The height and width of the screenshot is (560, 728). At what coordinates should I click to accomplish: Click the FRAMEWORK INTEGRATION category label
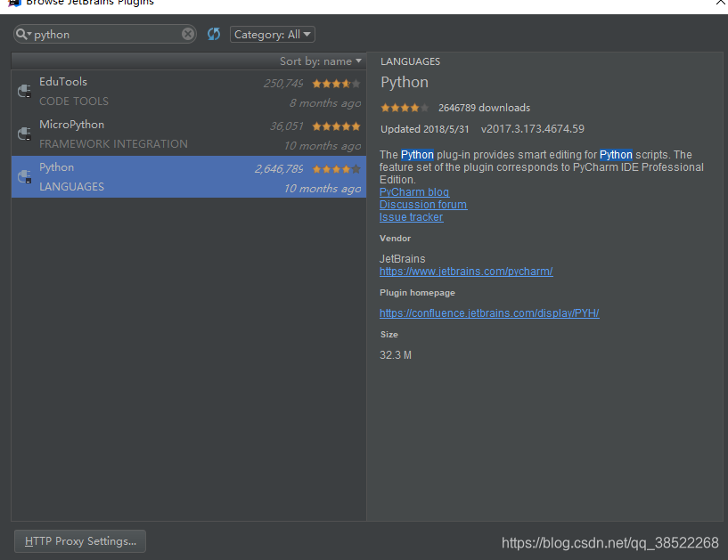113,144
